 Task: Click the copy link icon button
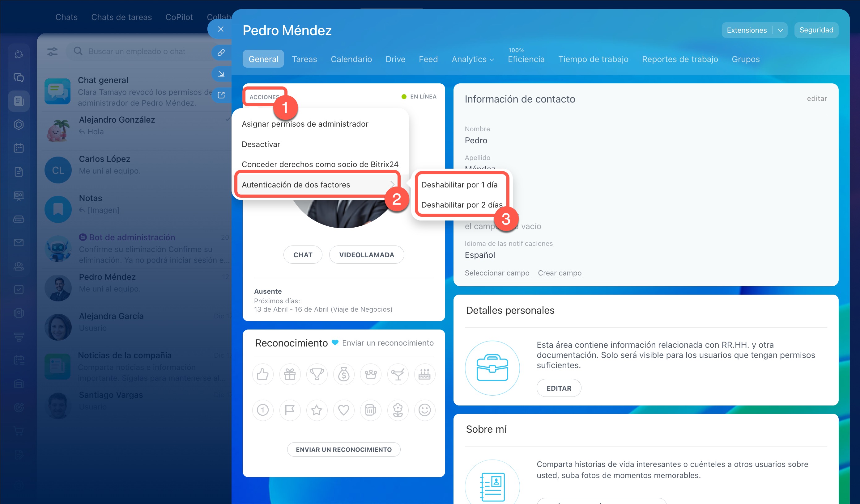click(x=221, y=52)
